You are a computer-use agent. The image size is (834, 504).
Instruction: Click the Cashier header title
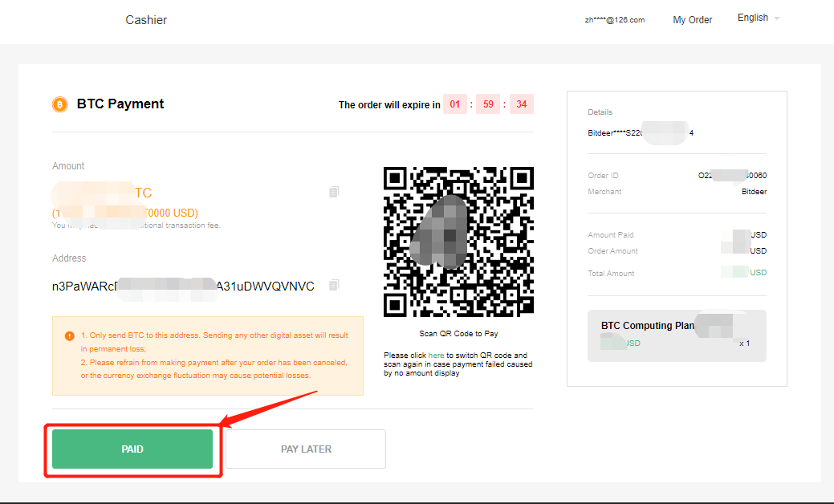146,20
